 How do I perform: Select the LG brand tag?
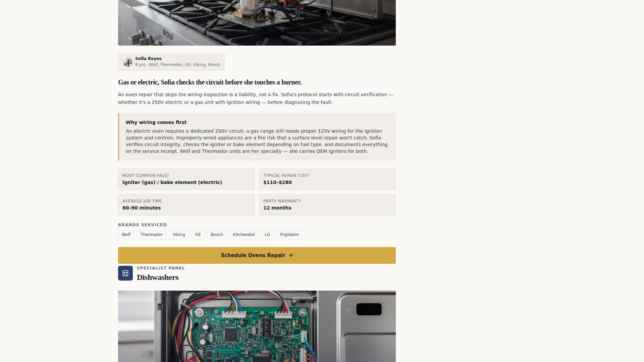point(267,235)
